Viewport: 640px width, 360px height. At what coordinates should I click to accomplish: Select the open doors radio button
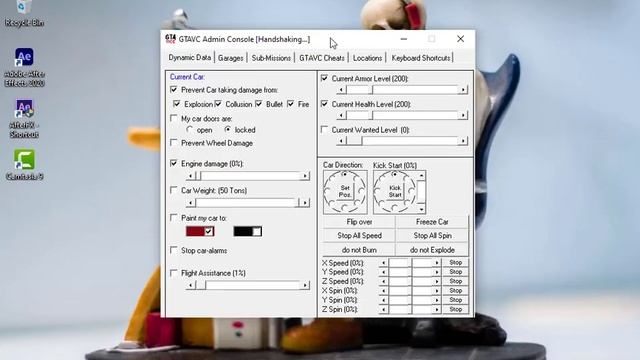click(x=189, y=130)
